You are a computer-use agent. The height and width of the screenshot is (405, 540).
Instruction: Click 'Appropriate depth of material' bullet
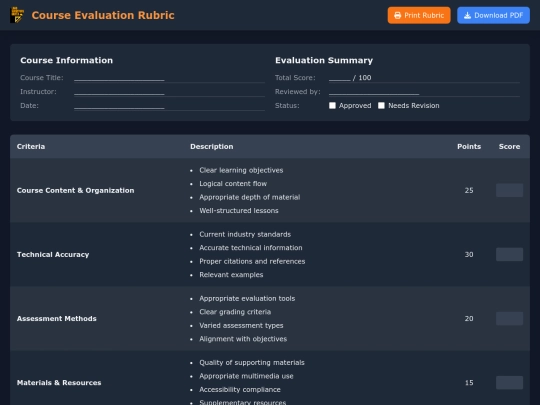pyautogui.click(x=250, y=197)
